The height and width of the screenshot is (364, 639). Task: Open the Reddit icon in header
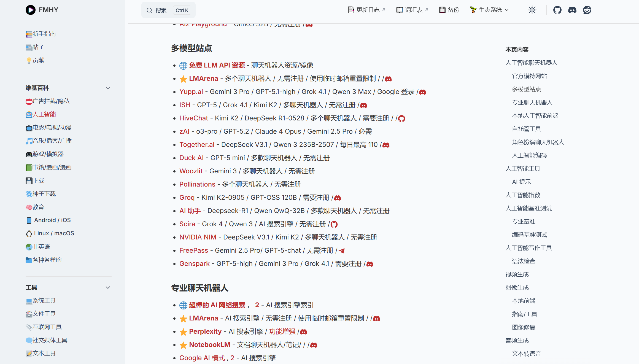587,10
